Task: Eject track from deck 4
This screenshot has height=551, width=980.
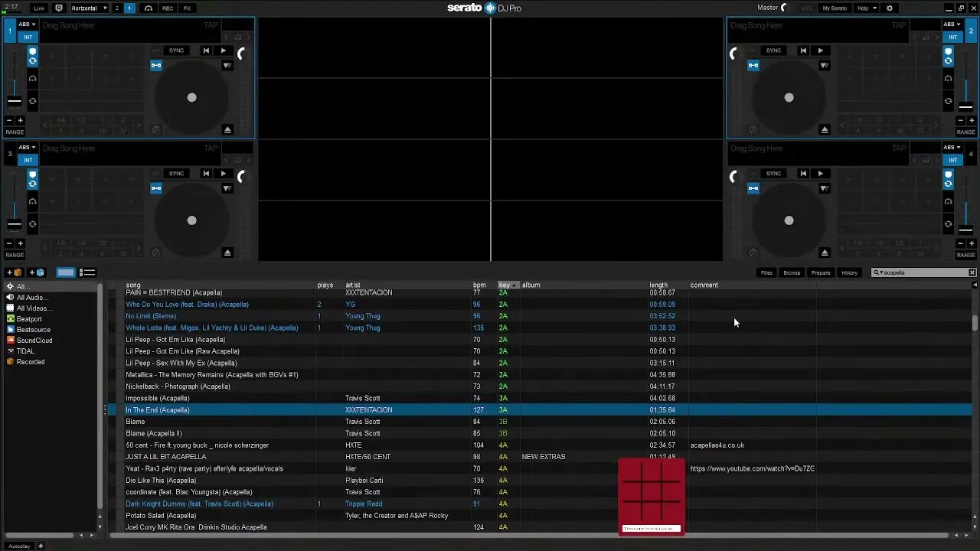Action: click(x=825, y=253)
